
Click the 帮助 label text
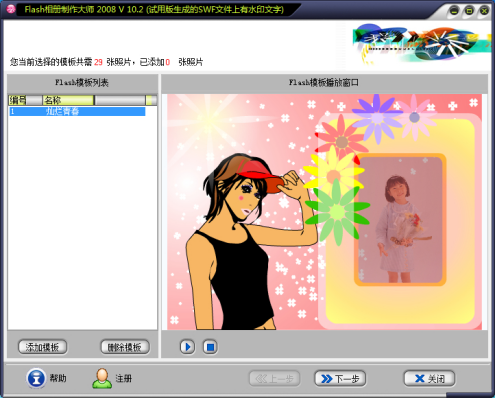pyautogui.click(x=58, y=378)
